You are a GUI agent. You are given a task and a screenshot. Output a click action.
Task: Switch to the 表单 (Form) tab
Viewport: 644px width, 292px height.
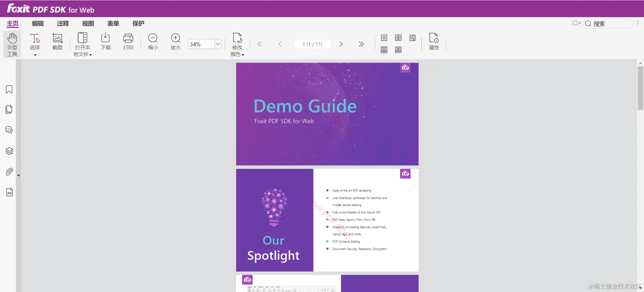coord(113,23)
